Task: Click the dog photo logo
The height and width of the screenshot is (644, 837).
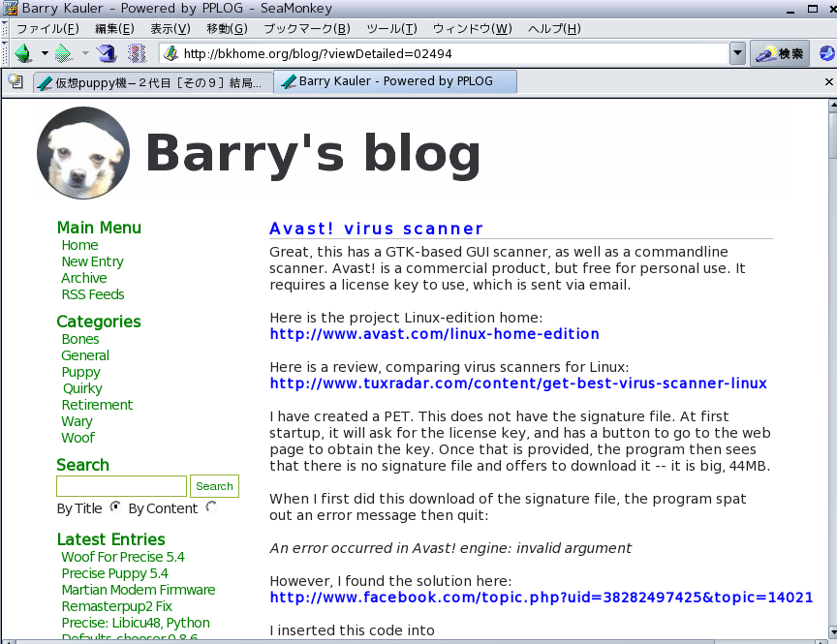Action: (83, 153)
